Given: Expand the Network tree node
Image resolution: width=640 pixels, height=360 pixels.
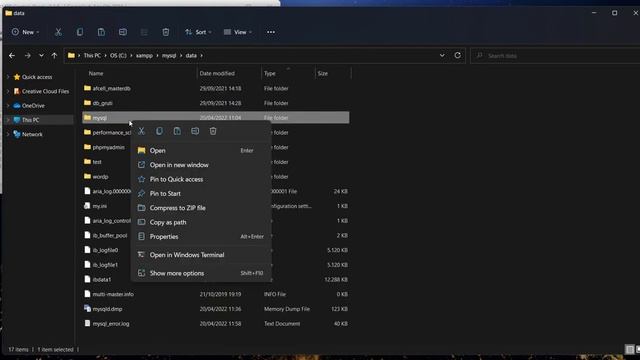Looking at the screenshot, I should [8, 134].
